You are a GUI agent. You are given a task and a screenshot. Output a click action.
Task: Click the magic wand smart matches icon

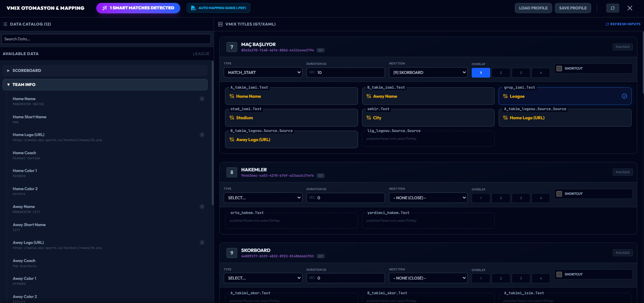(x=105, y=8)
